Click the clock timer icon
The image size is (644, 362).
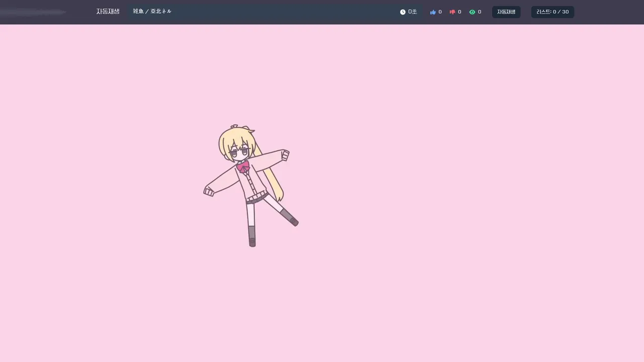[x=403, y=12]
